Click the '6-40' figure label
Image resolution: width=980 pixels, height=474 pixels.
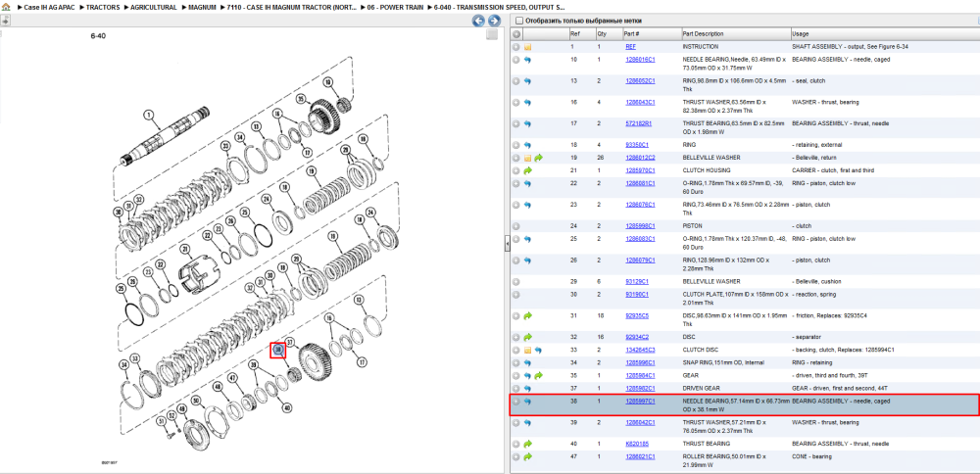[98, 36]
